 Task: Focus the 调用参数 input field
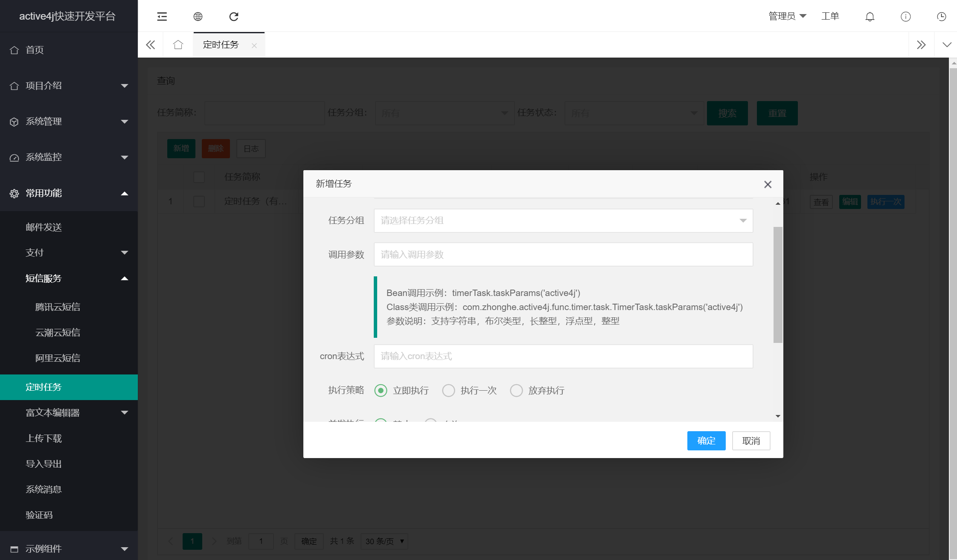[x=563, y=255]
